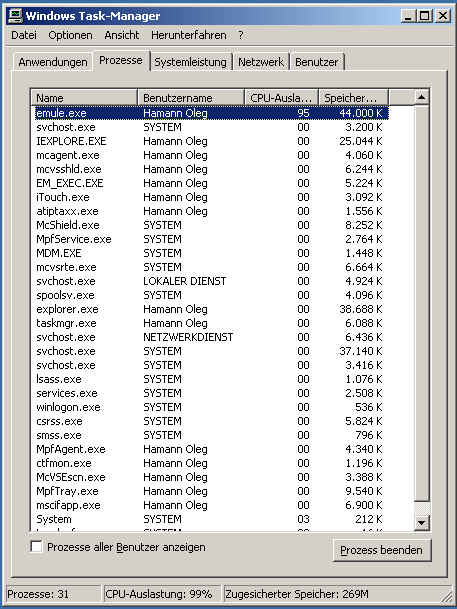Select the MDM.EXE process
The height and width of the screenshot is (609, 457).
(x=210, y=253)
